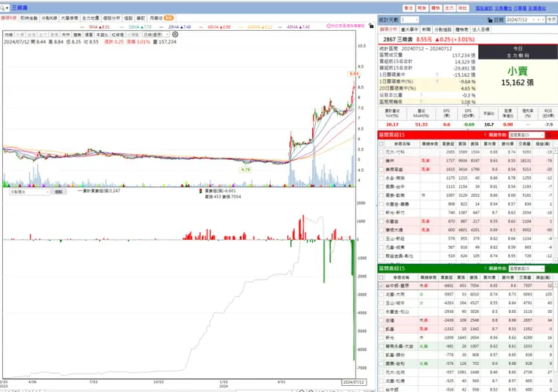This screenshot has width=558, height=392.
Task: Click help icon in green 區間賣超15 header
Action: pyautogui.click(x=485, y=268)
